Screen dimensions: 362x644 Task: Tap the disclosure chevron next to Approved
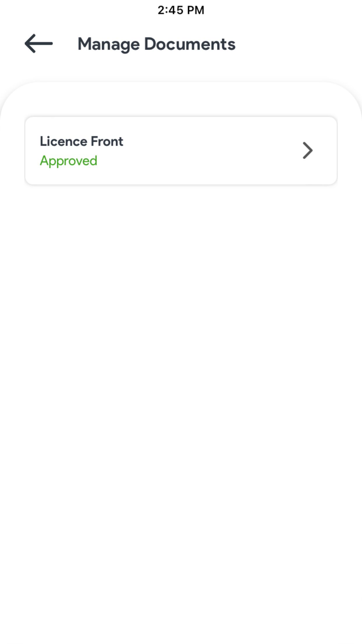[307, 150]
